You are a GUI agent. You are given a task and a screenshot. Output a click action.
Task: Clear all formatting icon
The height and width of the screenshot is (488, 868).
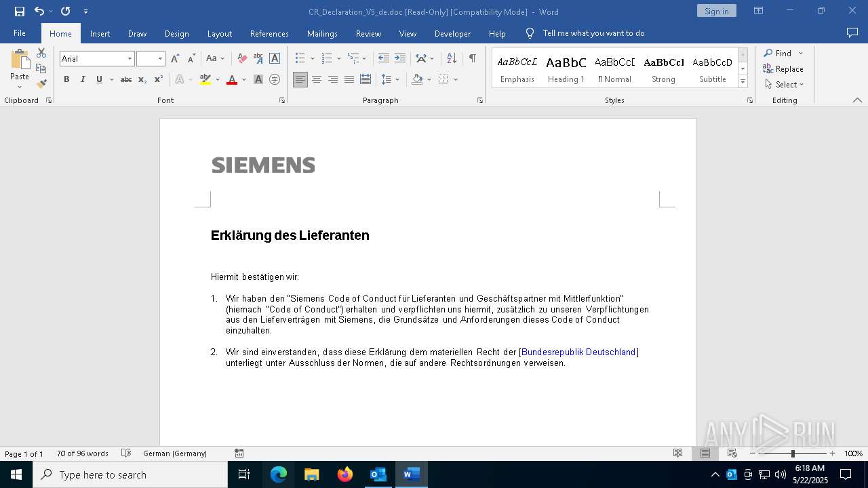pos(242,59)
